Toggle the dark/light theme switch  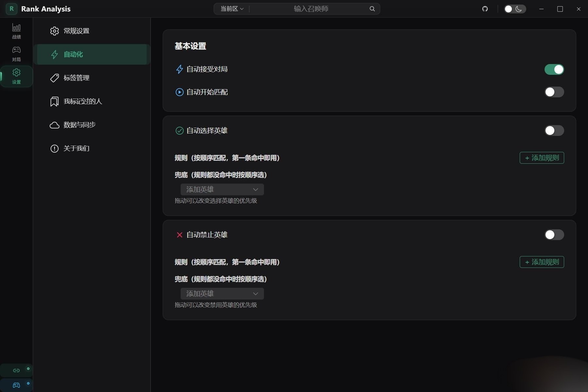pos(515,9)
